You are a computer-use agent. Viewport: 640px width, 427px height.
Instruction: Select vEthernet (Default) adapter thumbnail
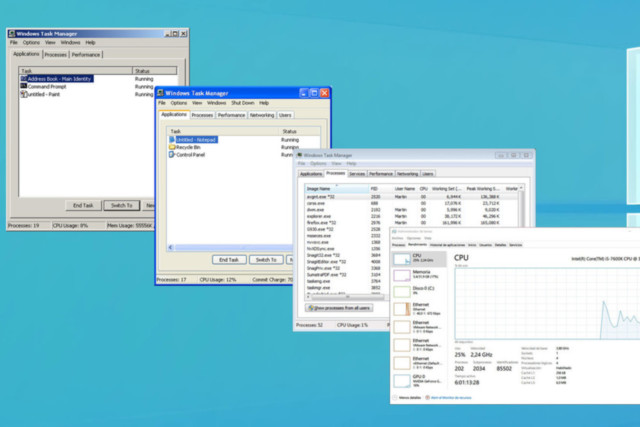[402, 363]
